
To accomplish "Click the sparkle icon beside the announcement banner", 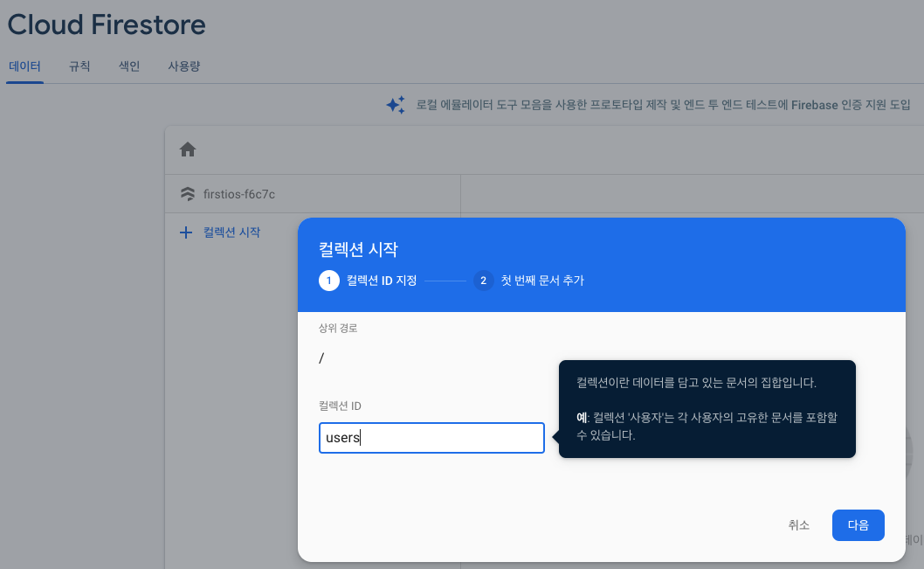I will pos(396,105).
